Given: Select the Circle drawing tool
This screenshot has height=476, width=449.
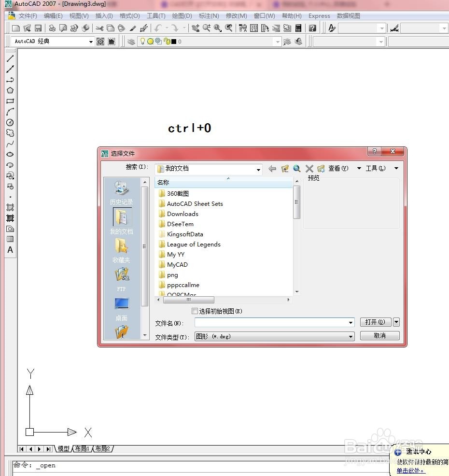Looking at the screenshot, I should tap(10, 122).
